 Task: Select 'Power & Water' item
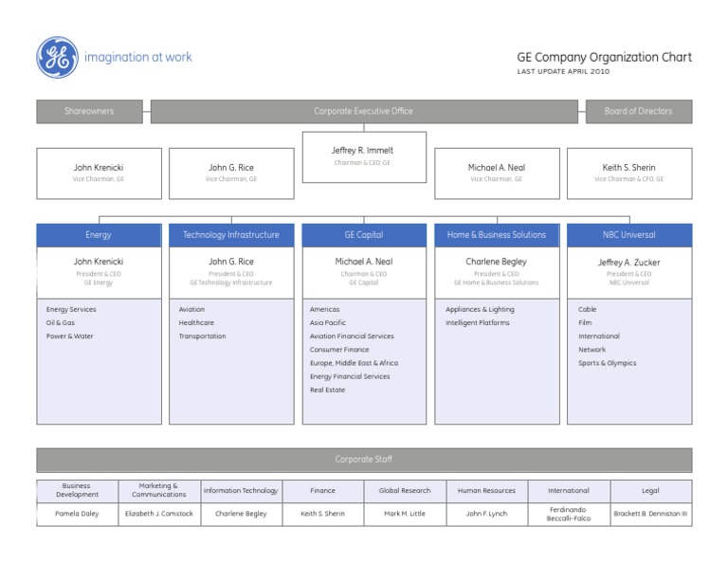pos(69,336)
